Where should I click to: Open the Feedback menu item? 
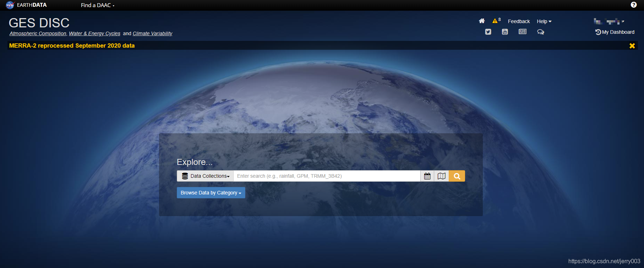point(519,21)
